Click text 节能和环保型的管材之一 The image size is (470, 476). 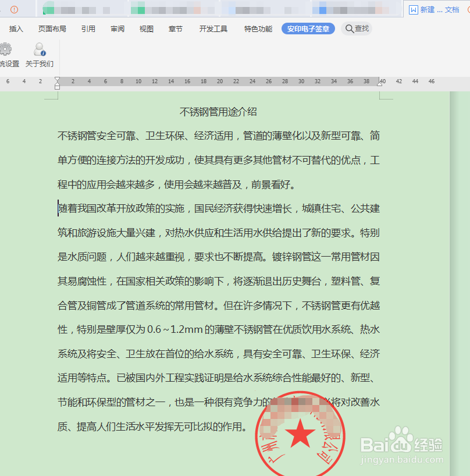click(111, 402)
